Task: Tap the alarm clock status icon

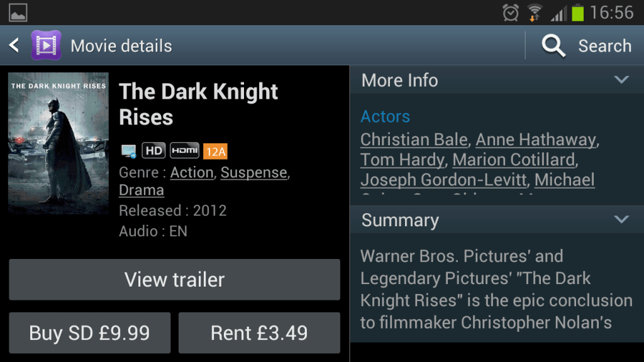Action: (x=511, y=12)
